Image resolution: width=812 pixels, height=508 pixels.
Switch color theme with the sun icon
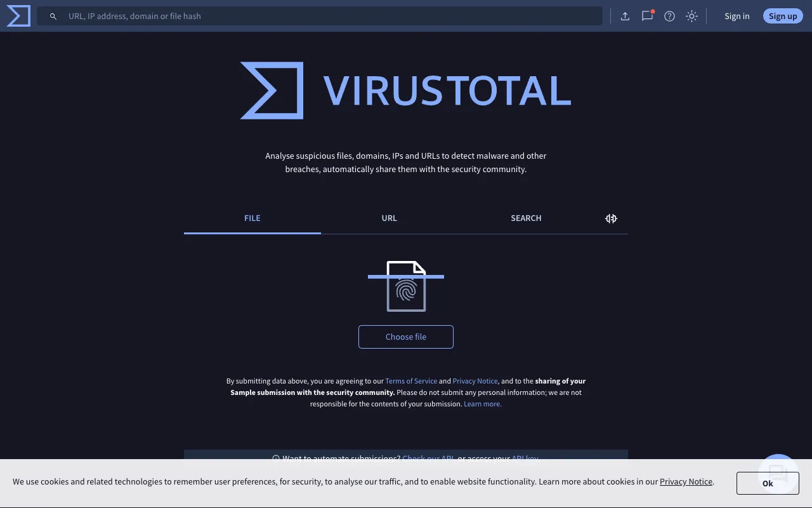pos(691,16)
